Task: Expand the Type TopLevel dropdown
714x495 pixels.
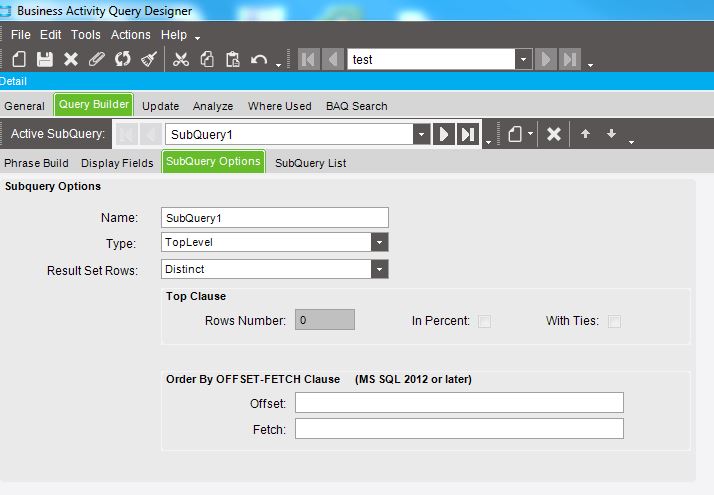Action: (x=379, y=242)
